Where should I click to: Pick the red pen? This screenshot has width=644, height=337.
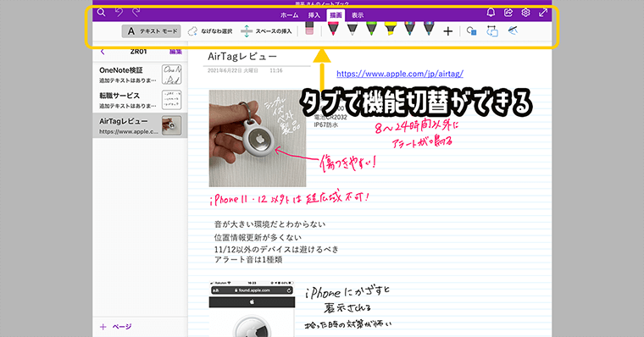333,29
